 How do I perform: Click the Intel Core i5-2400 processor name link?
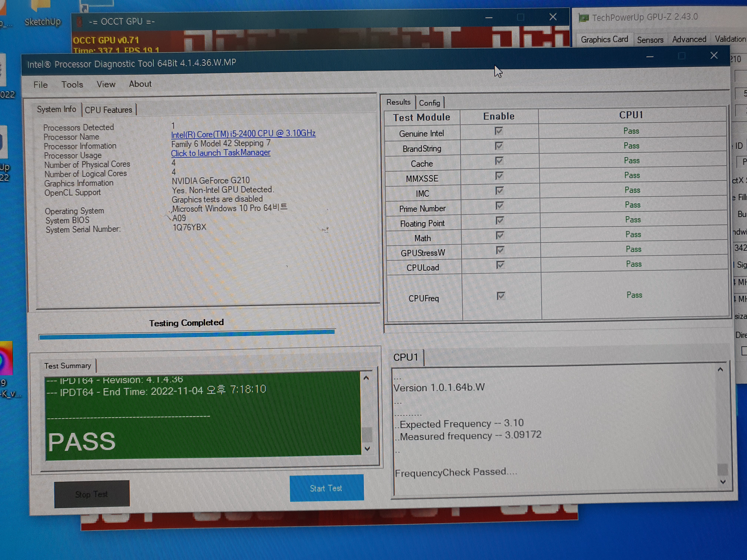tap(243, 134)
